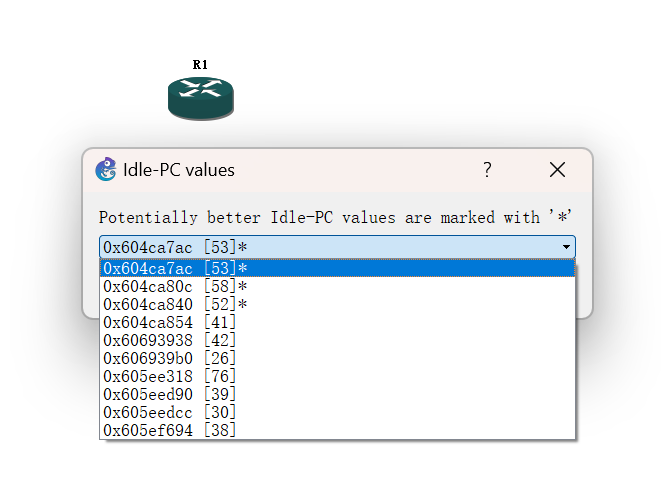Collapse the Idle-PC values combo box arrow

point(566,247)
